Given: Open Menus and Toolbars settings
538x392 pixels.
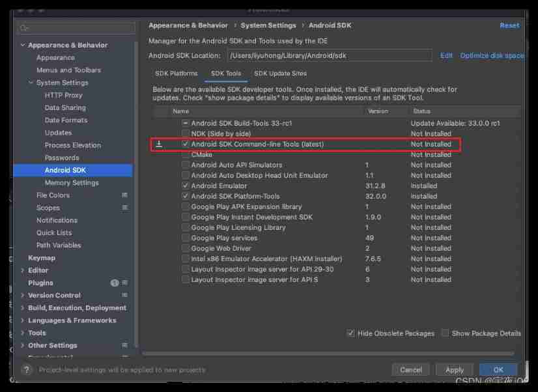Looking at the screenshot, I should (68, 70).
